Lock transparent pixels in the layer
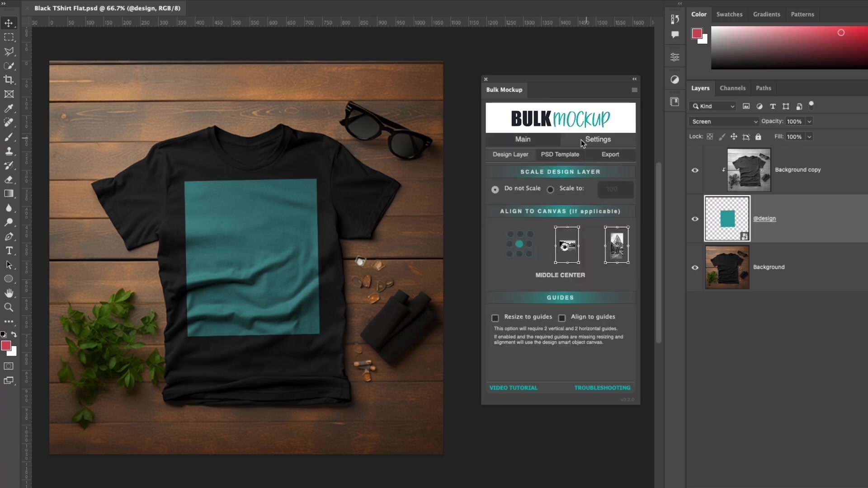868x488 pixels. point(710,136)
